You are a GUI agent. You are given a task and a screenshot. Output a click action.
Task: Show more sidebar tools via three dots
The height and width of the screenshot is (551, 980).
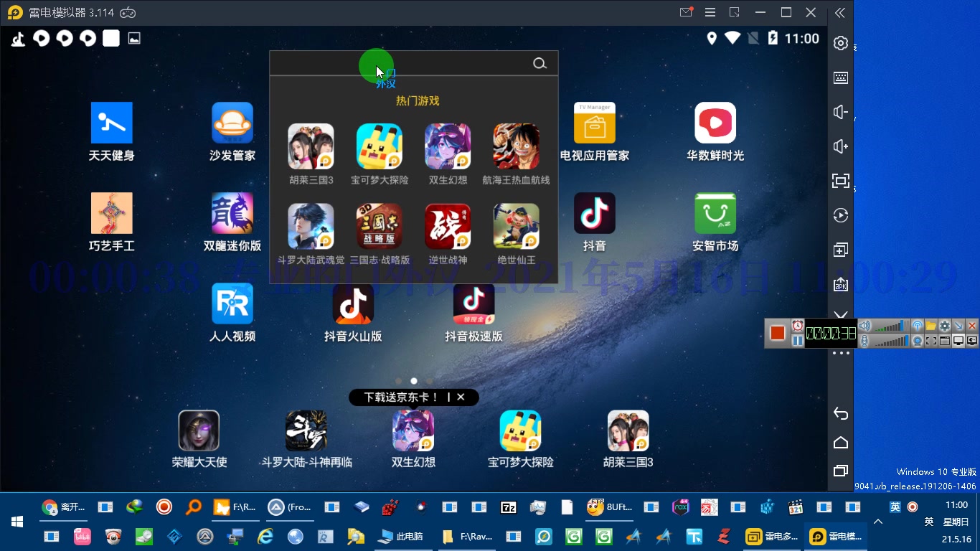[x=841, y=353]
